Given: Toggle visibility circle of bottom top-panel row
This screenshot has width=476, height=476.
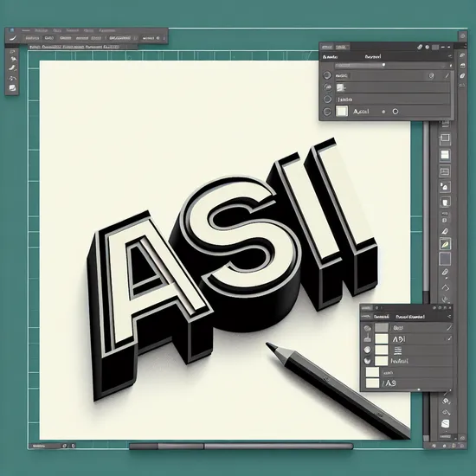Looking at the screenshot, I should [327, 112].
